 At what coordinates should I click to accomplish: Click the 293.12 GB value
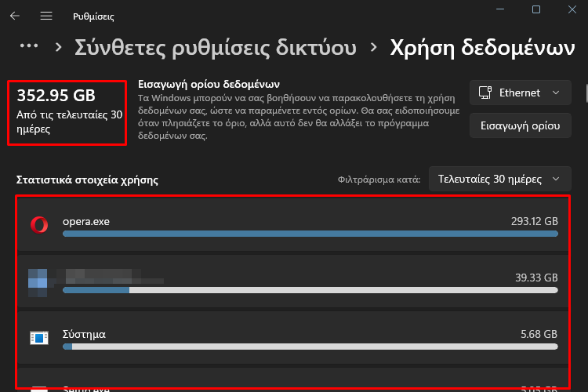[535, 221]
